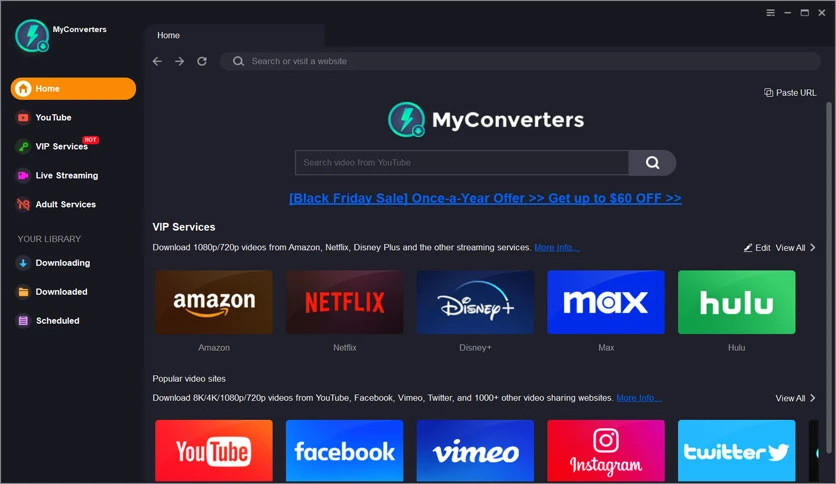Open the Max service tile
The height and width of the screenshot is (484, 836).
(606, 302)
